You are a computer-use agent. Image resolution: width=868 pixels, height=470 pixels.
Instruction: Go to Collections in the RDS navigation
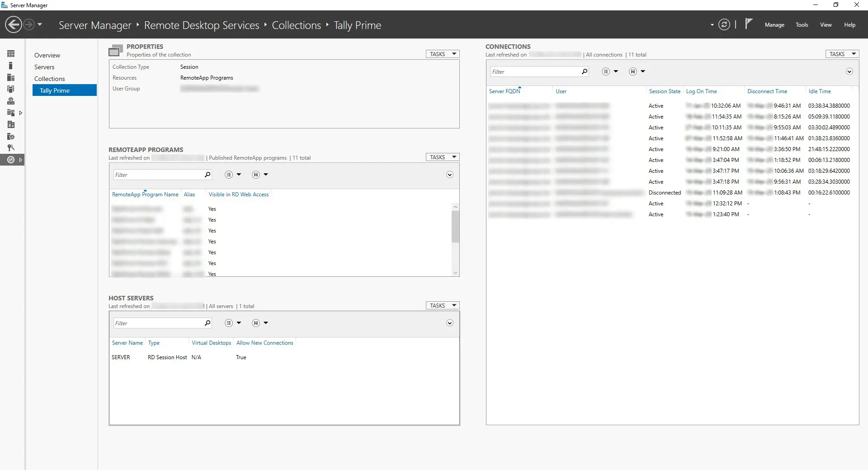pyautogui.click(x=50, y=79)
